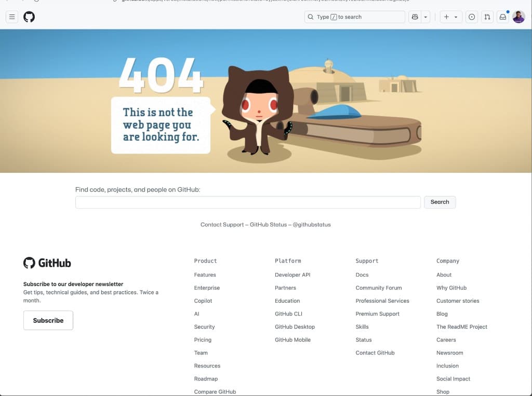Viewport: 532px width, 396px height.
Task: Open the Professional Services link
Action: (382, 301)
